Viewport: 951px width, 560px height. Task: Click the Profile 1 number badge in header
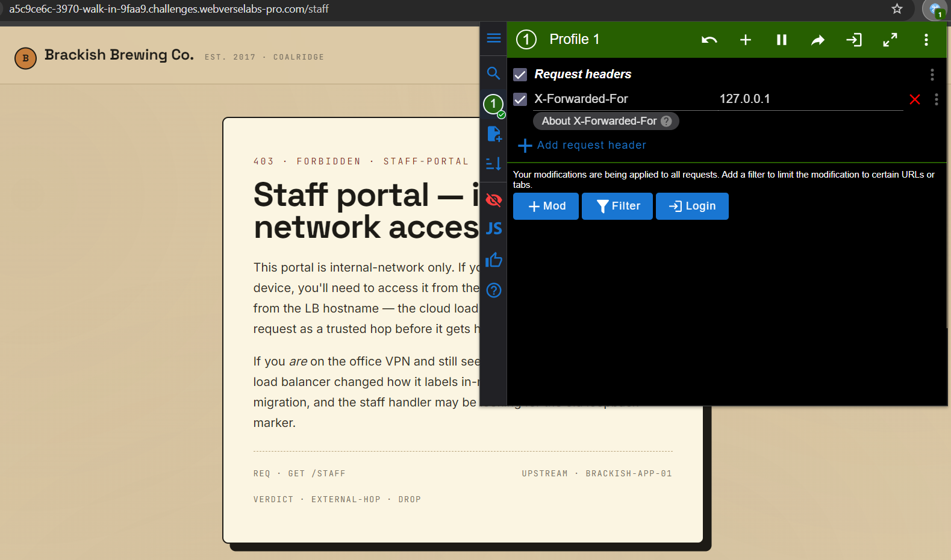pyautogui.click(x=526, y=40)
